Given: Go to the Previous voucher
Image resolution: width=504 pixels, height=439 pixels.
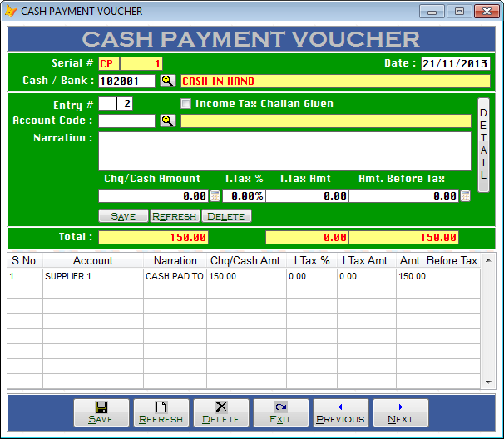Looking at the screenshot, I should pyautogui.click(x=341, y=412).
